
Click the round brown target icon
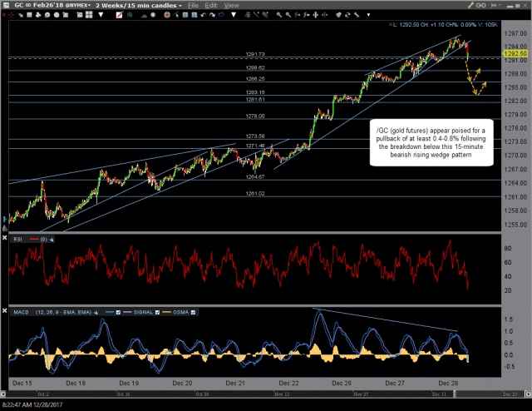click(x=167, y=15)
